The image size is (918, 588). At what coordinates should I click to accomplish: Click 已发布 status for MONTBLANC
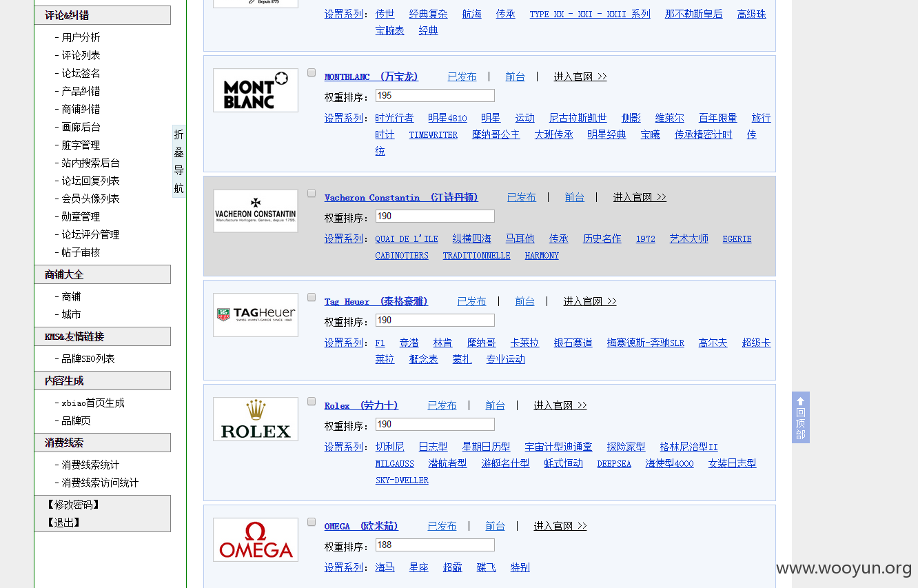tap(462, 77)
